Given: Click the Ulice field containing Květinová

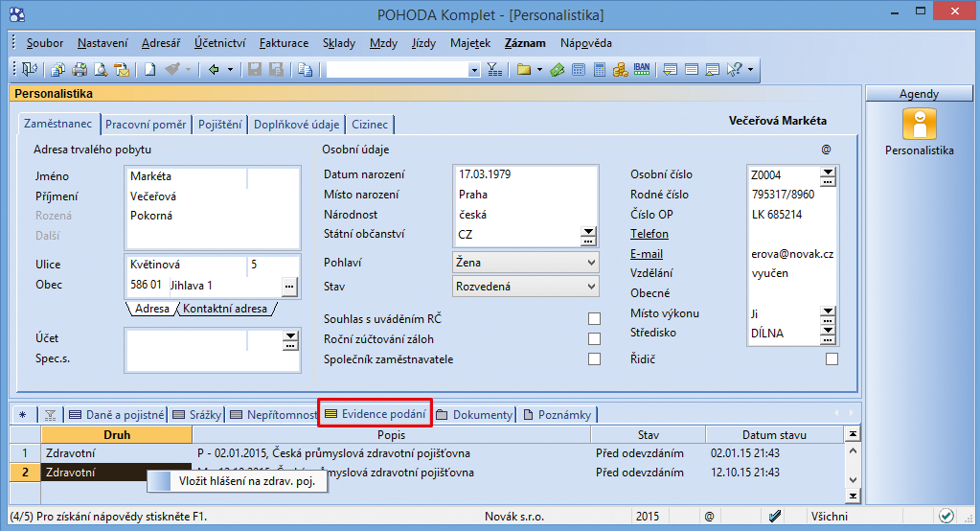Looking at the screenshot, I should tap(186, 265).
